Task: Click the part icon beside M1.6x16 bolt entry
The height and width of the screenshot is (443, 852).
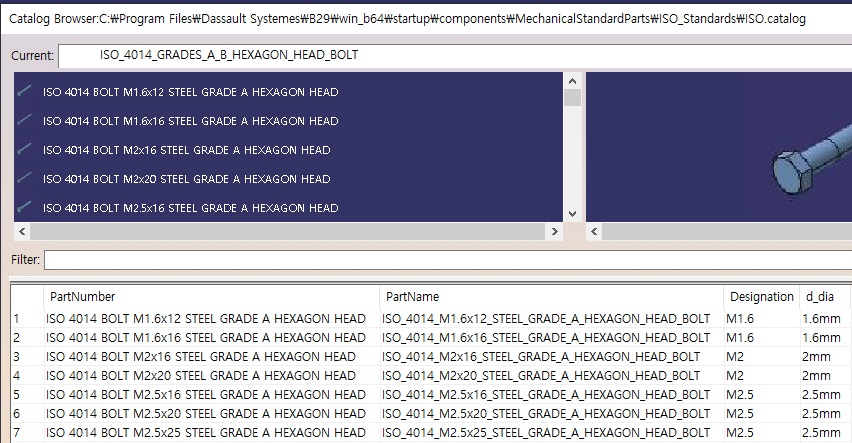Action: point(24,120)
